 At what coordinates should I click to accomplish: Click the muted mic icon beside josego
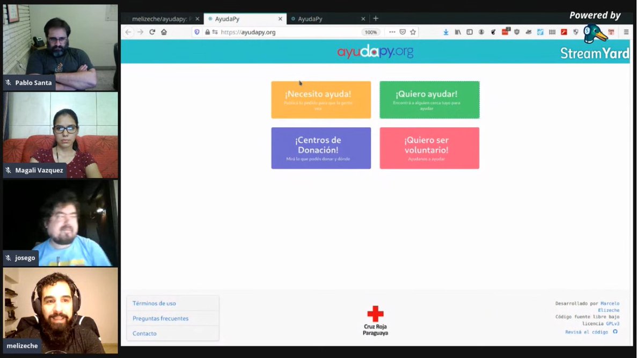[x=9, y=258]
